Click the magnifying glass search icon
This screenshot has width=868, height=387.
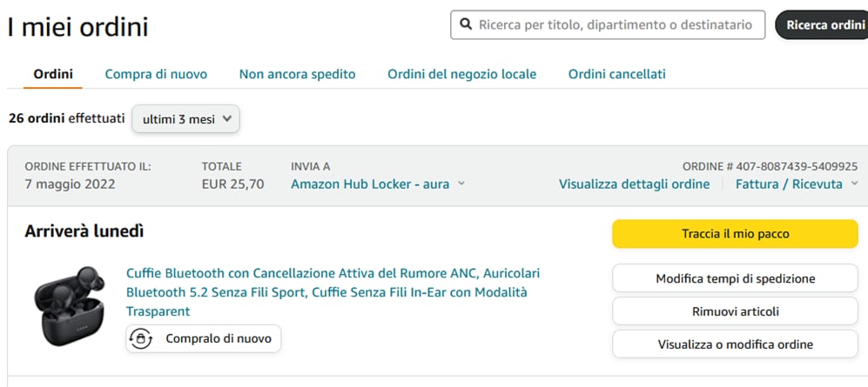click(x=466, y=25)
